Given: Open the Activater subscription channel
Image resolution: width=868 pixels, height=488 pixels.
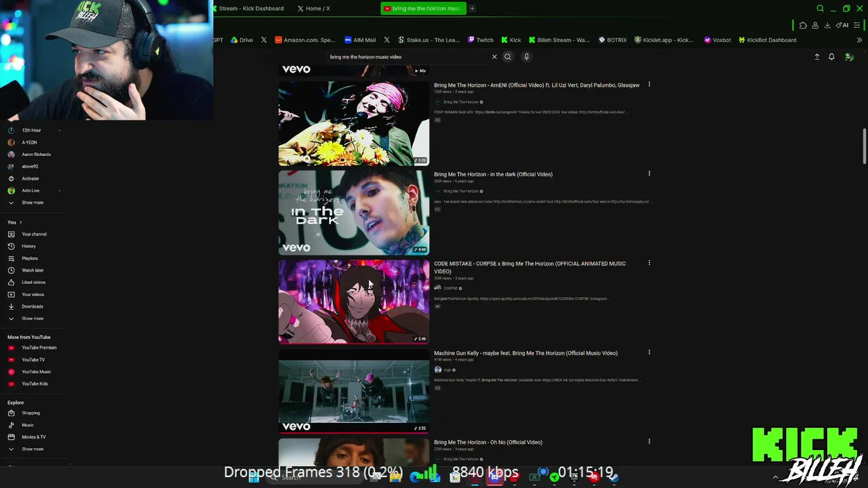Looking at the screenshot, I should 31,179.
